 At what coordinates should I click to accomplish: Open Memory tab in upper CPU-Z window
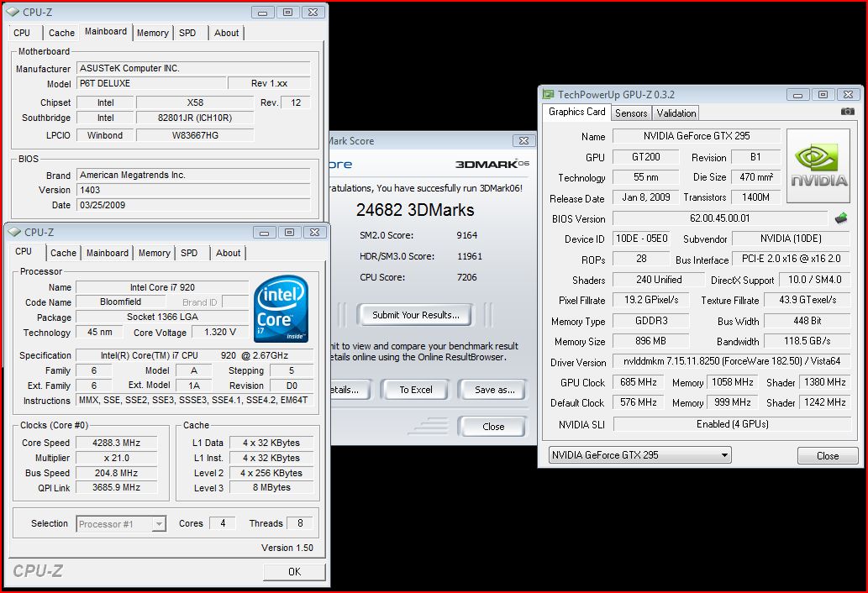point(152,33)
